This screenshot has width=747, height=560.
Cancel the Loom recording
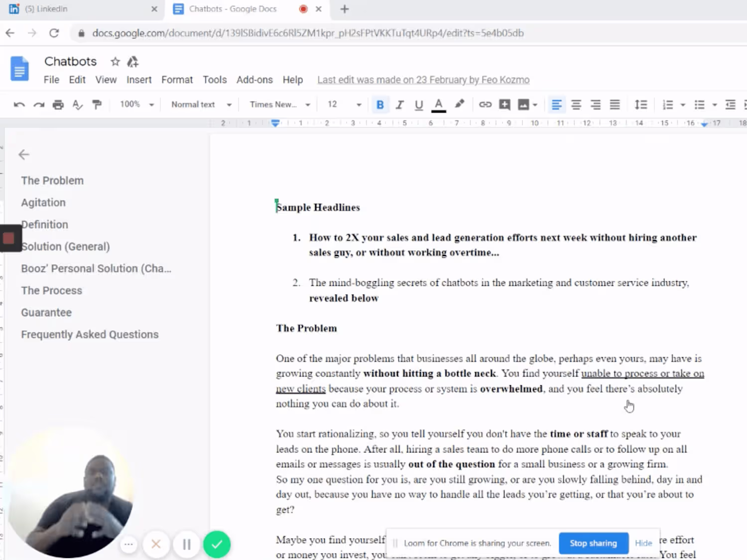coord(156,544)
